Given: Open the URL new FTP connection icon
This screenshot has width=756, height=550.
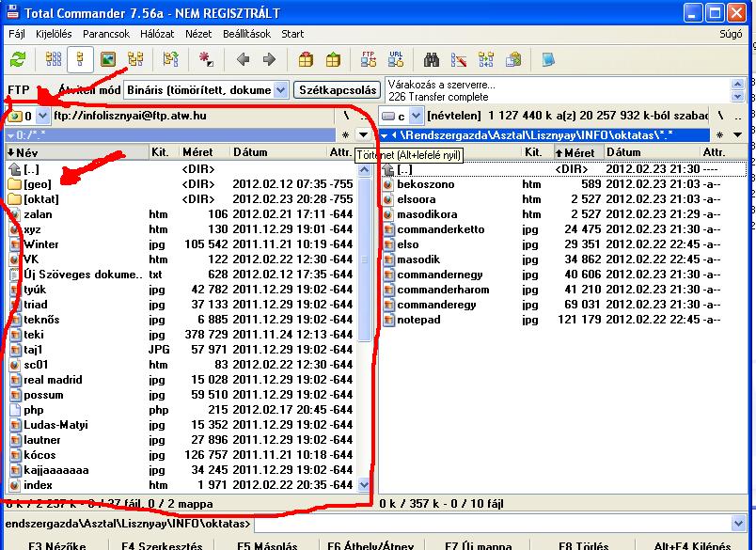Looking at the screenshot, I should coord(395,59).
